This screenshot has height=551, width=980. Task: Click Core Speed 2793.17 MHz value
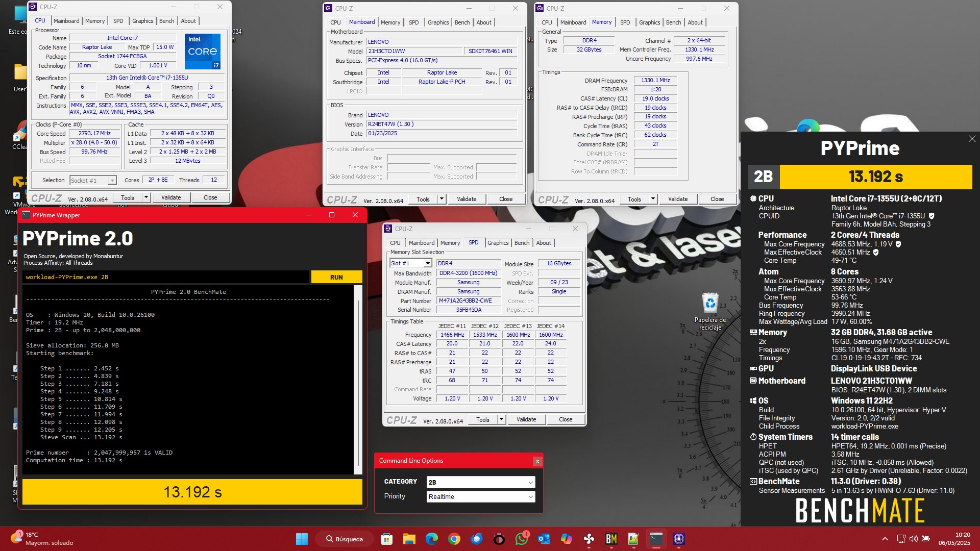pyautogui.click(x=94, y=133)
